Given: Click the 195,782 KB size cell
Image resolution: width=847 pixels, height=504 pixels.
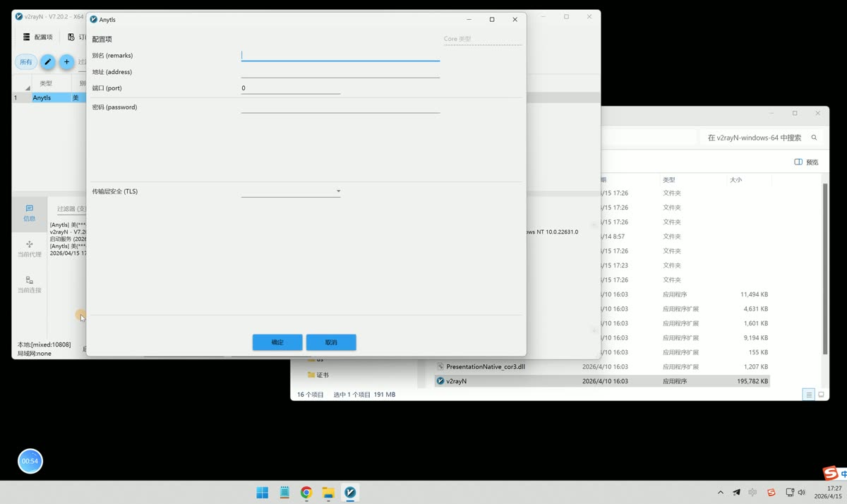Looking at the screenshot, I should click(x=752, y=381).
